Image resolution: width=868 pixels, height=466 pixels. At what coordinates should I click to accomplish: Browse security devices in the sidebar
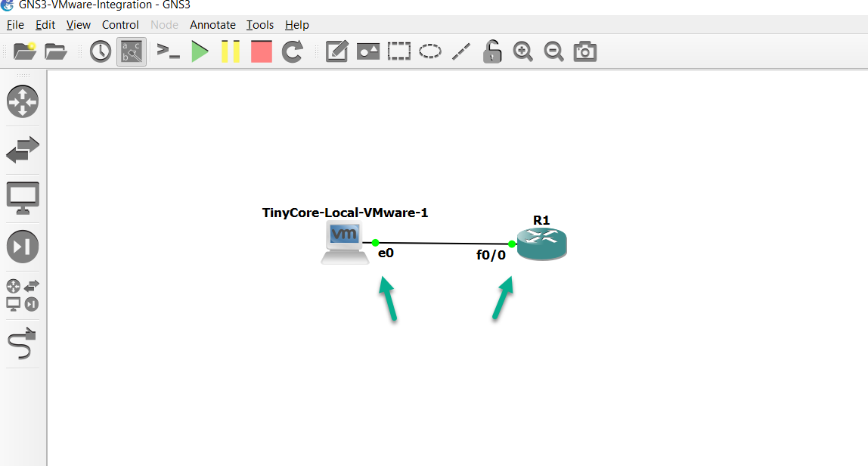coord(23,246)
